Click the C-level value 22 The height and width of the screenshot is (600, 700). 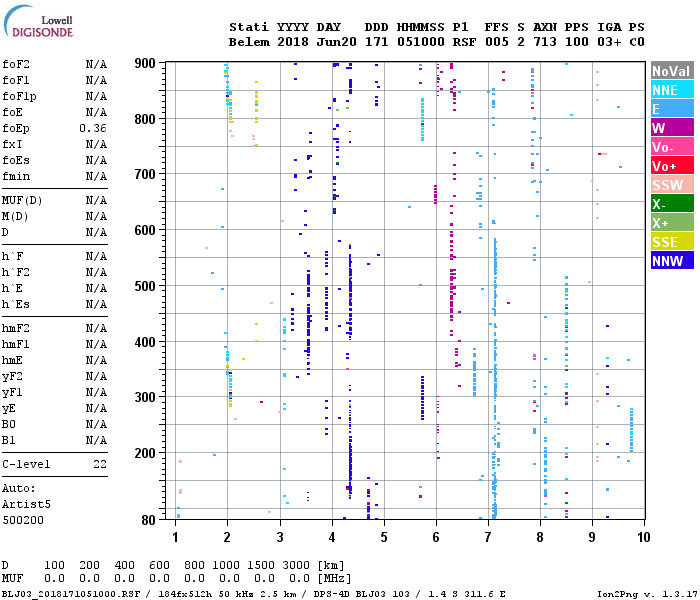(100, 464)
